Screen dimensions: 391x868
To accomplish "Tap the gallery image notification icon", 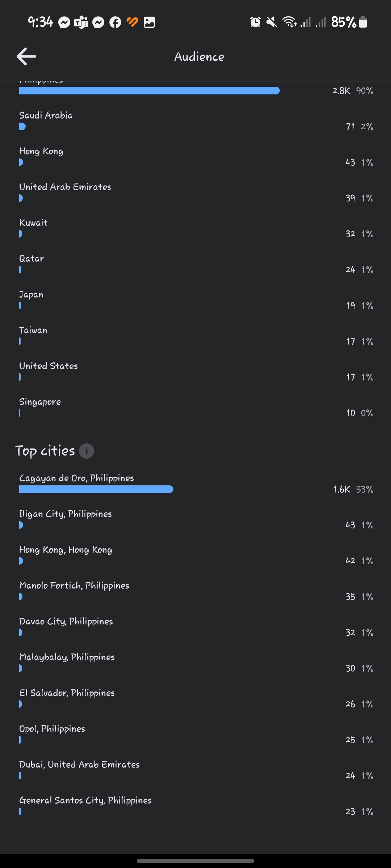I will click(149, 22).
